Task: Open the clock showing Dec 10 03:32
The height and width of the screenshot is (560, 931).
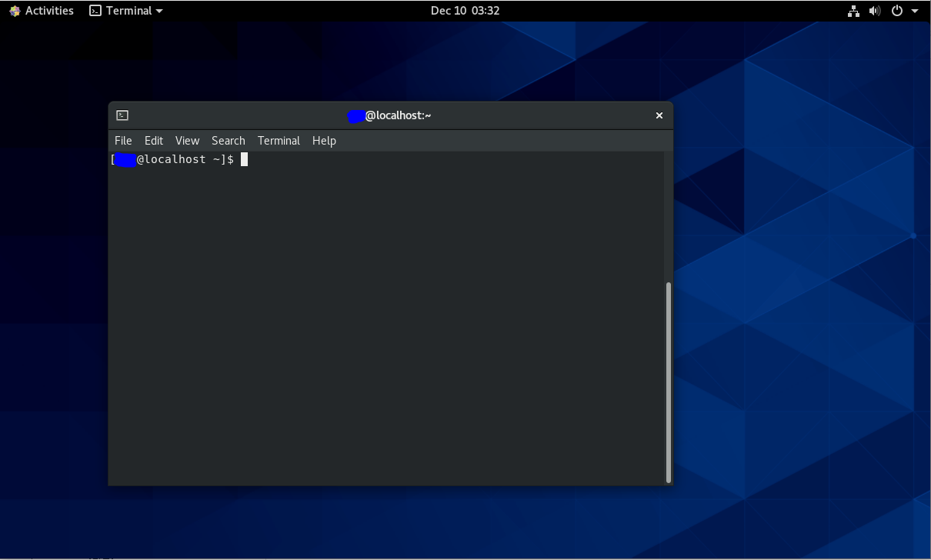Action: [465, 11]
